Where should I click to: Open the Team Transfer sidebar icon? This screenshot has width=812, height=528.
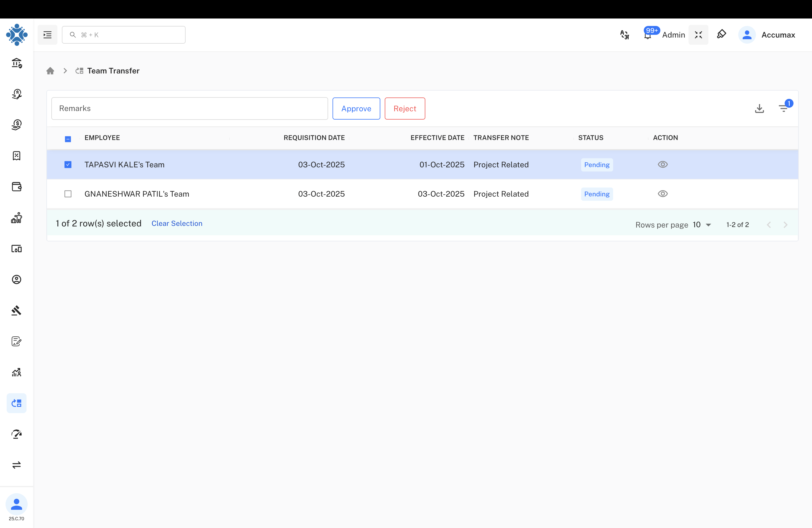(x=16, y=403)
